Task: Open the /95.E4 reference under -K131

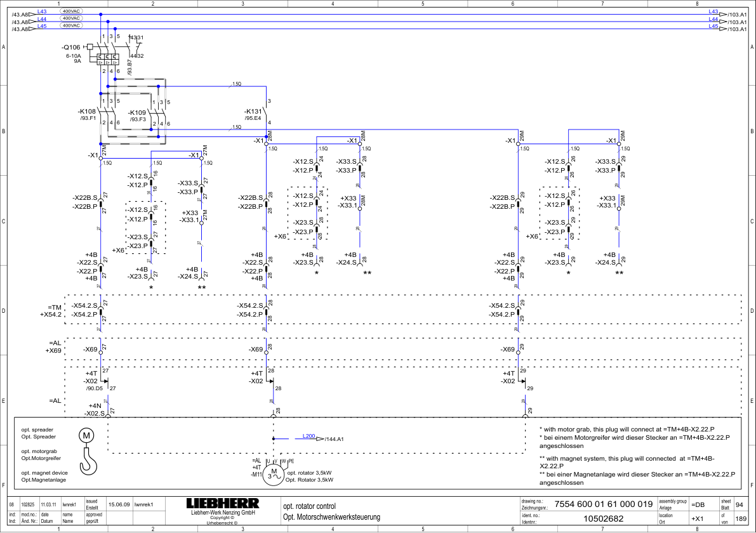Action: point(253,118)
